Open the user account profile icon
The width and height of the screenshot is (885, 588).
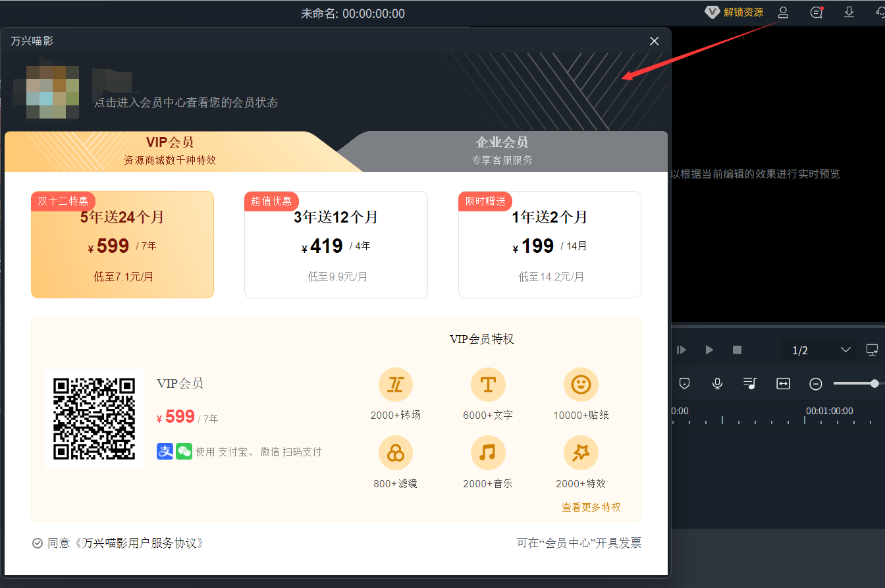[783, 13]
